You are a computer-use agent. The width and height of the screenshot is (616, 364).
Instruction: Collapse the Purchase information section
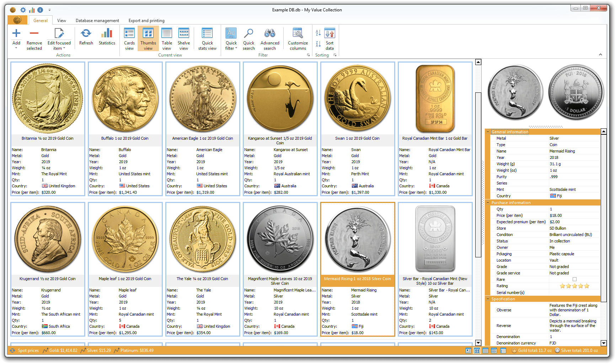(488, 203)
